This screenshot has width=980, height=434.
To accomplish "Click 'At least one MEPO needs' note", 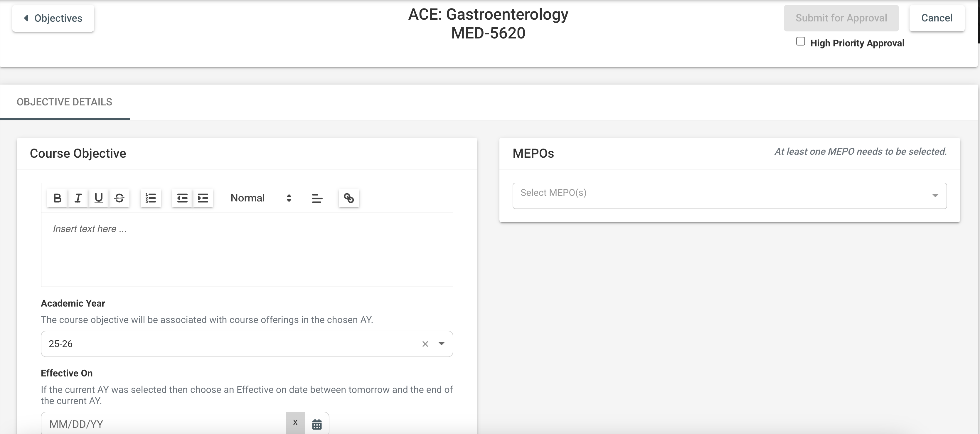I will (x=861, y=152).
